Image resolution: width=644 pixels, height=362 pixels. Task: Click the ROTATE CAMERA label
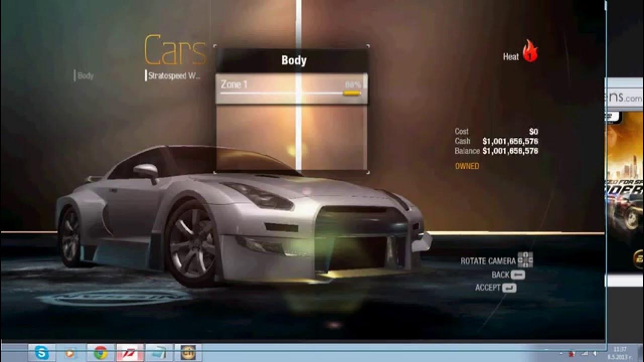point(488,261)
